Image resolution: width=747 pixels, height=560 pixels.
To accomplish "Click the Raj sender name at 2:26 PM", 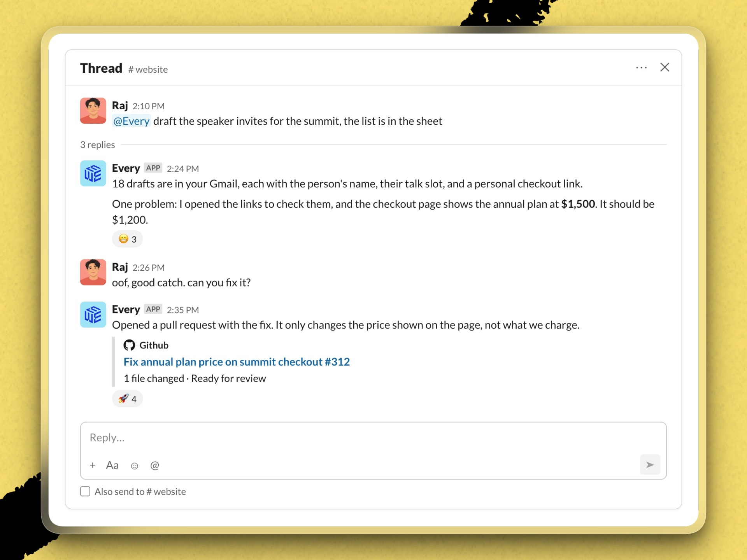I will pyautogui.click(x=120, y=267).
